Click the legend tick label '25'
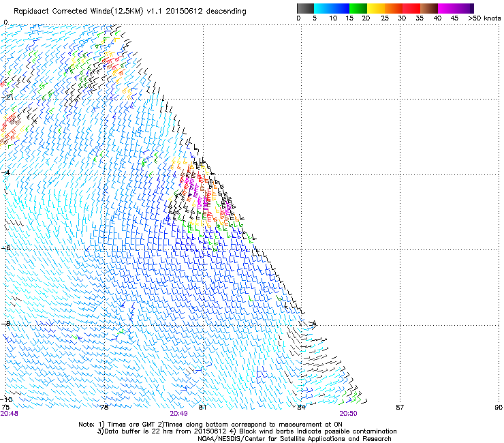Screen dimensions: 504x443 coord(385,18)
